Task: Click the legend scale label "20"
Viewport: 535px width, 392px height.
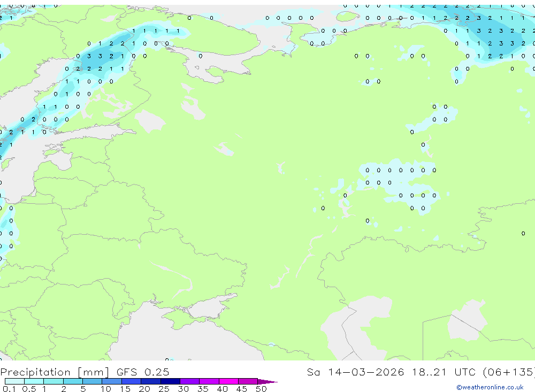Action: click(144, 389)
